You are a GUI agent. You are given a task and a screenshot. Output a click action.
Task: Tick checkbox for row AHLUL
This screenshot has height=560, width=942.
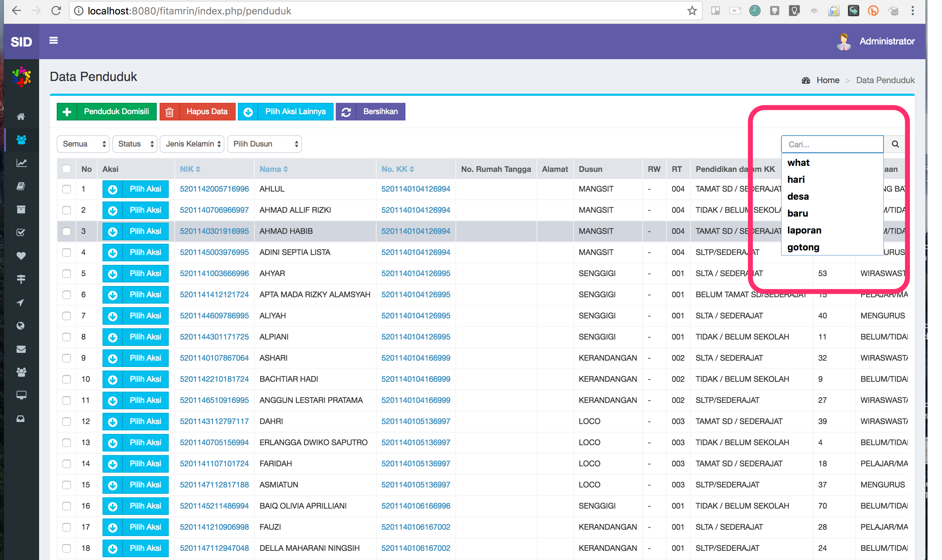[67, 189]
